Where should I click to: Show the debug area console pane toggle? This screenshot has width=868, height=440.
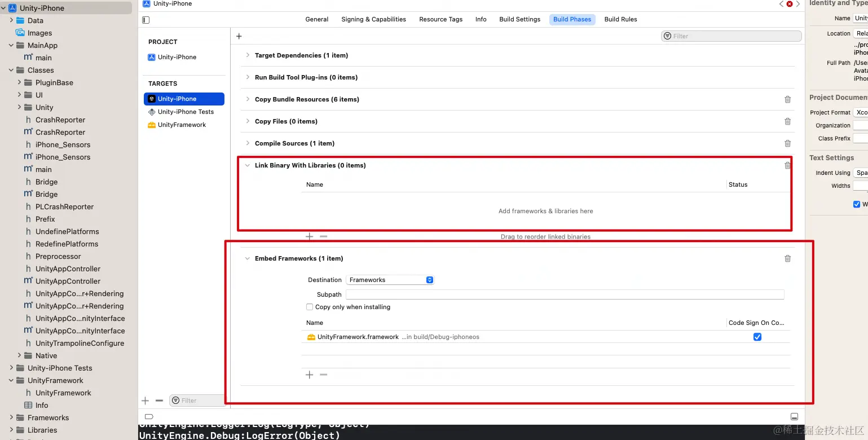794,417
